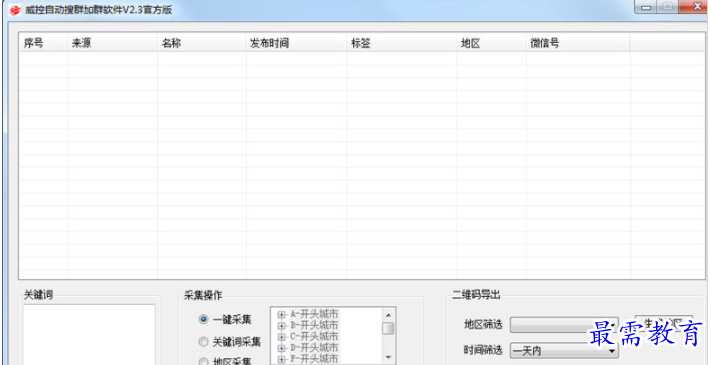Expand the D-开头城市 tree node
The image size is (711, 365).
(x=281, y=348)
